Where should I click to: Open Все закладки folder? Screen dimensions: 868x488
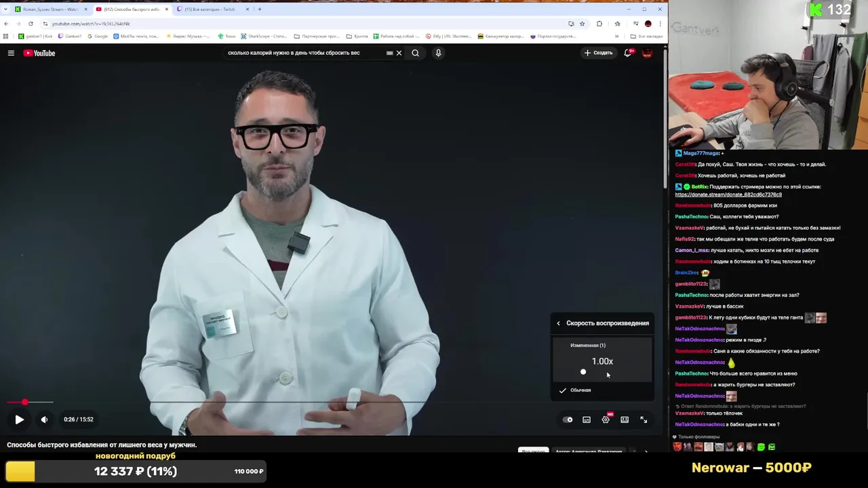pyautogui.click(x=646, y=36)
